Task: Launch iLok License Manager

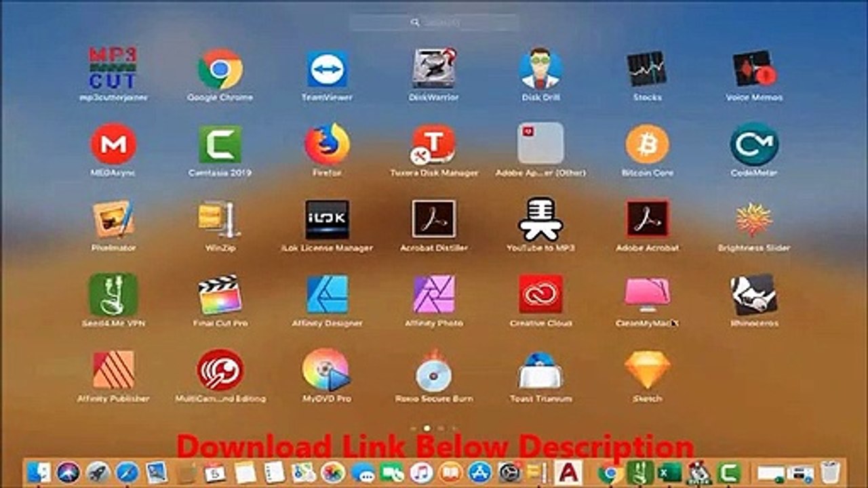Action: (328, 219)
